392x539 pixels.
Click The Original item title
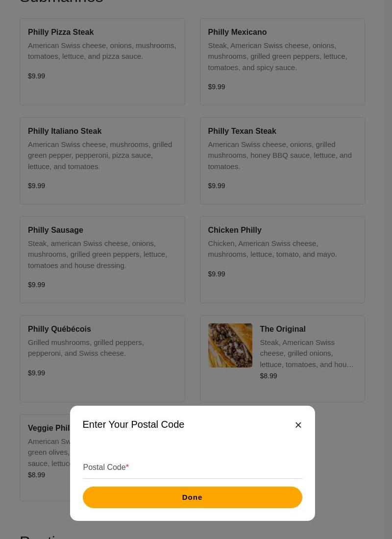[283, 329]
